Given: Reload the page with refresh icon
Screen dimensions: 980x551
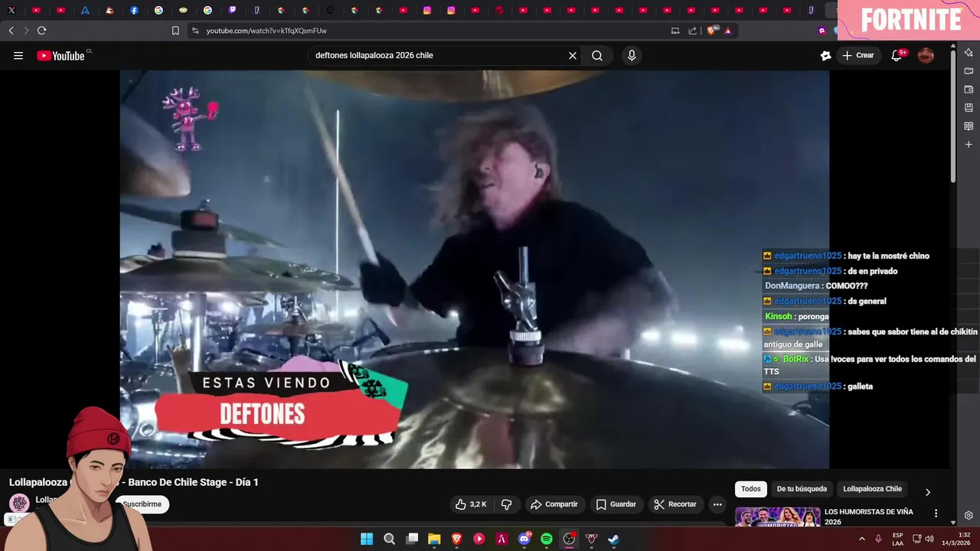Looking at the screenshot, I should 41,31.
